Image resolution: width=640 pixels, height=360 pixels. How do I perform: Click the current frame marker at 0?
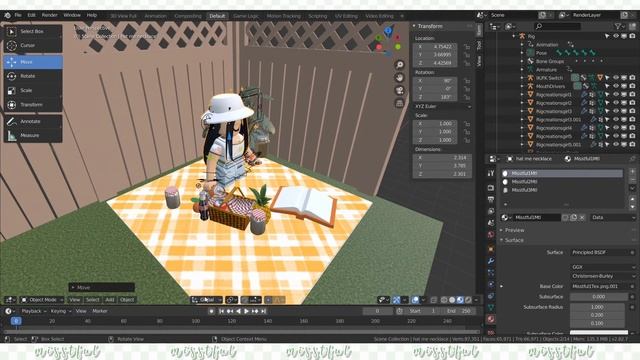(x=16, y=321)
